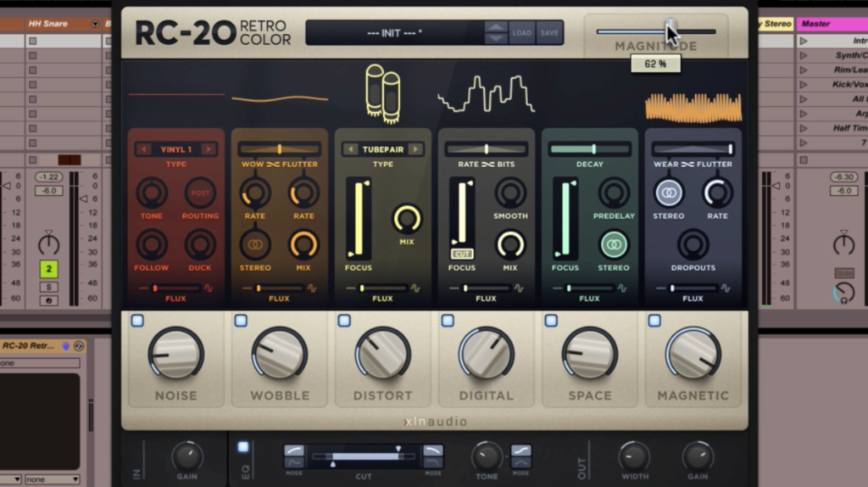Click the LOAD preset button
868x487 pixels.
(x=522, y=33)
